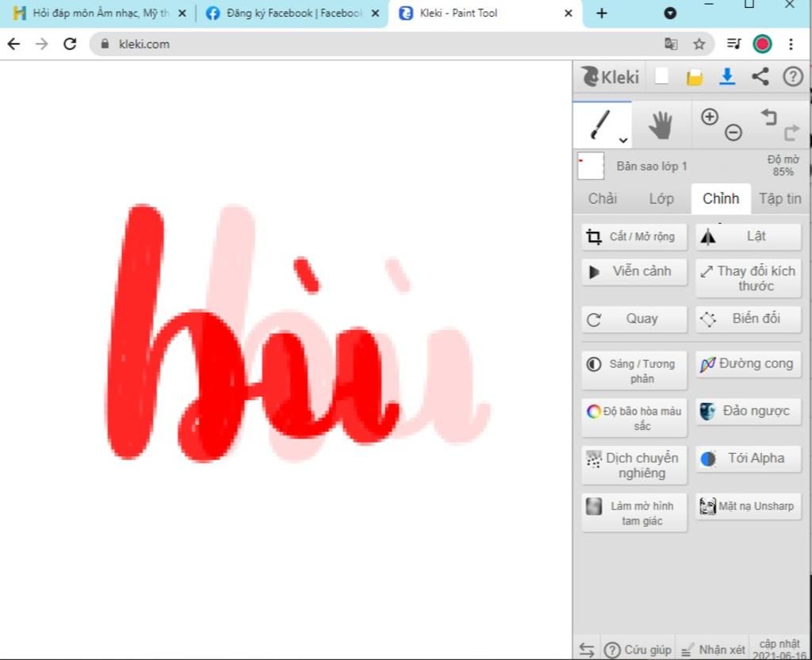Click the translate page icon
The width and height of the screenshot is (812, 660).
(671, 44)
